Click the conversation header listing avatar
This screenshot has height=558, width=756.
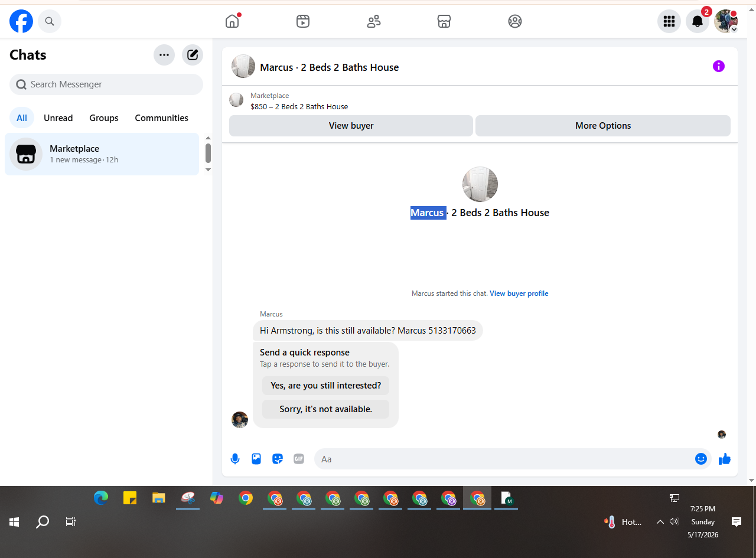coord(243,67)
